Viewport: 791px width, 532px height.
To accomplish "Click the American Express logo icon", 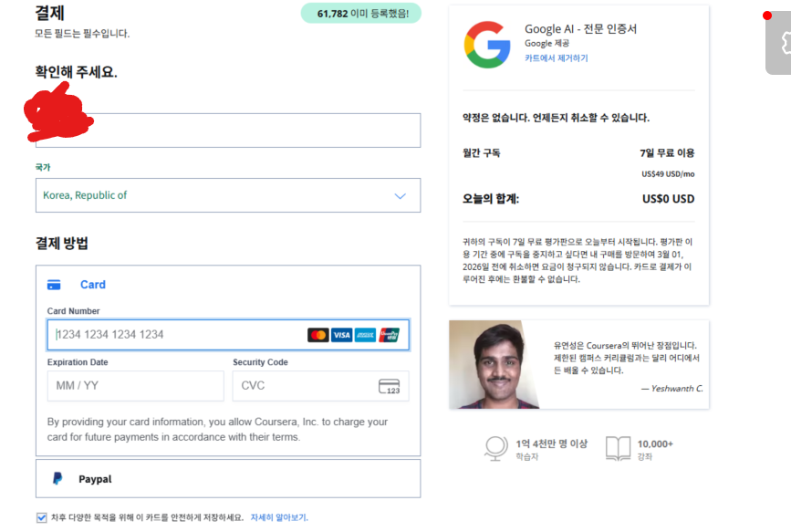I will tap(365, 335).
